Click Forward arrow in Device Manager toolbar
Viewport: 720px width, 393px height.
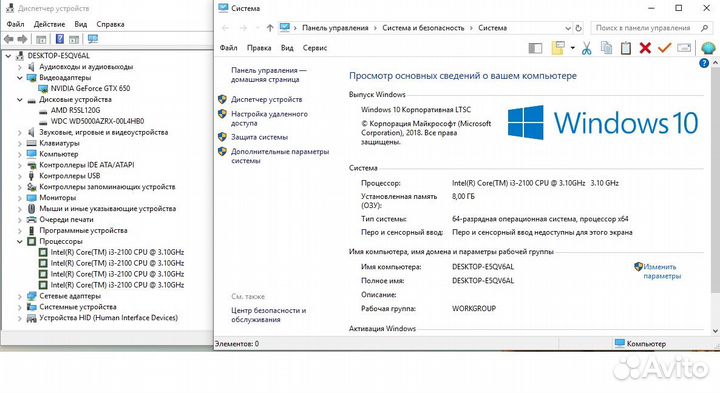[22, 39]
